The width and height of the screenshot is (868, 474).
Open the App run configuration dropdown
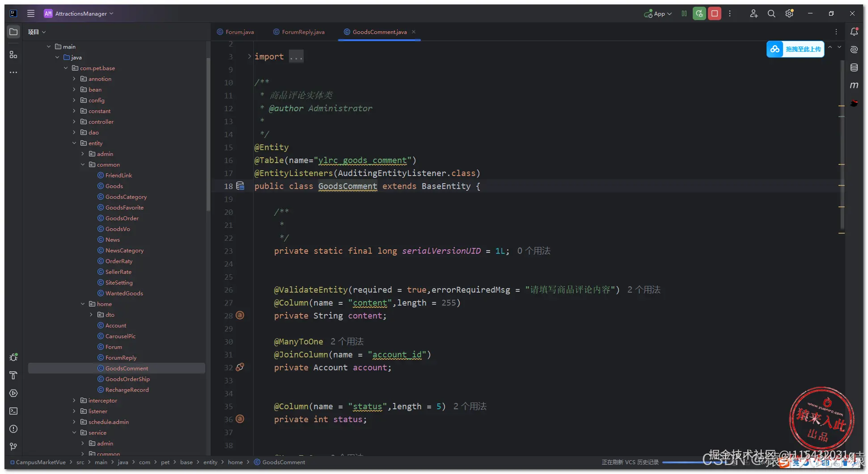(658, 14)
